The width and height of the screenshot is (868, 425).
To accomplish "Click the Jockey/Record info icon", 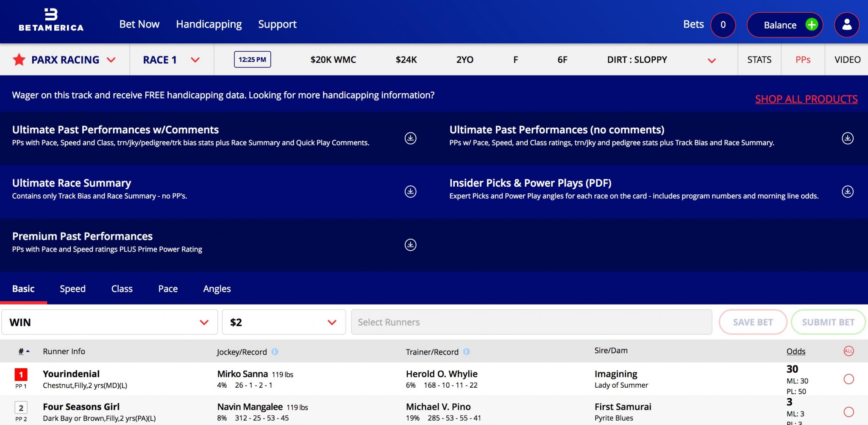I will point(275,352).
